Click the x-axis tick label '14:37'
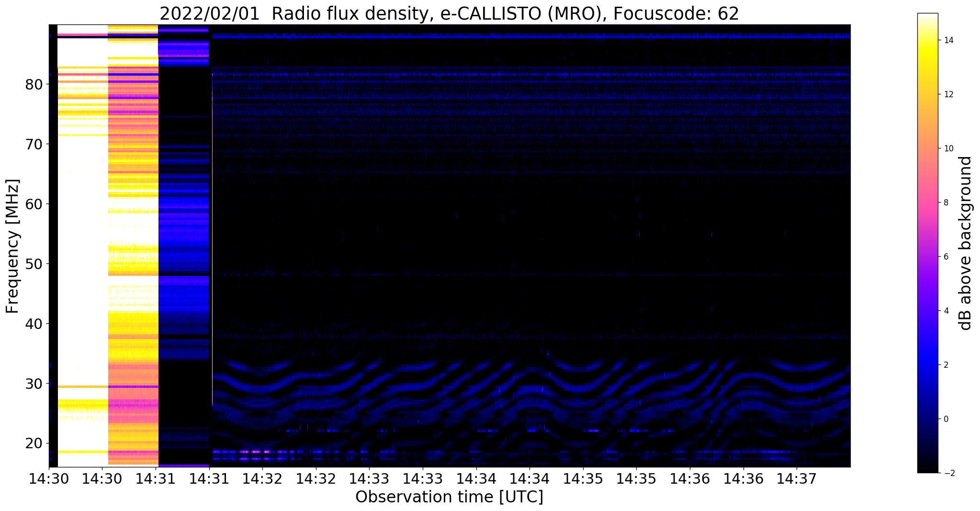This screenshot has height=511, width=980. [797, 478]
